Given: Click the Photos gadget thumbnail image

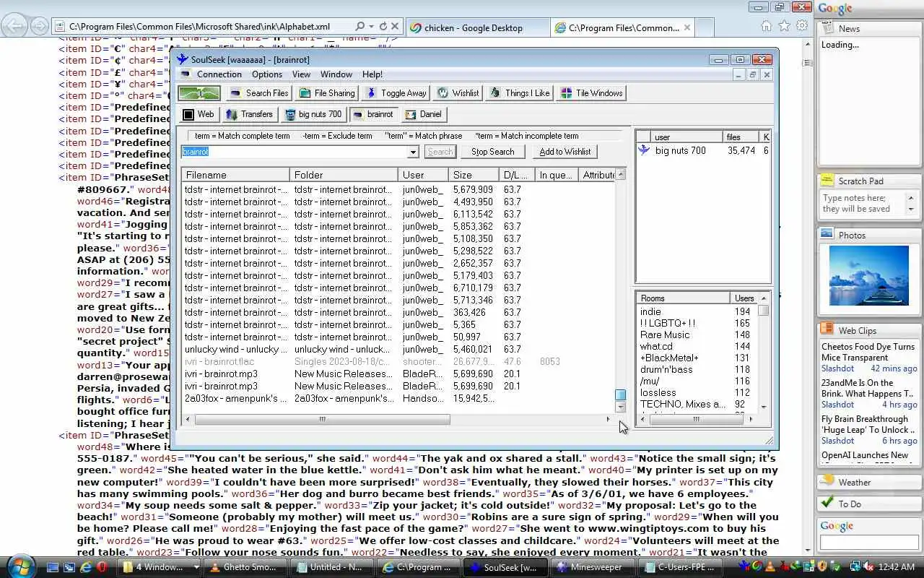Looking at the screenshot, I should coord(868,275).
